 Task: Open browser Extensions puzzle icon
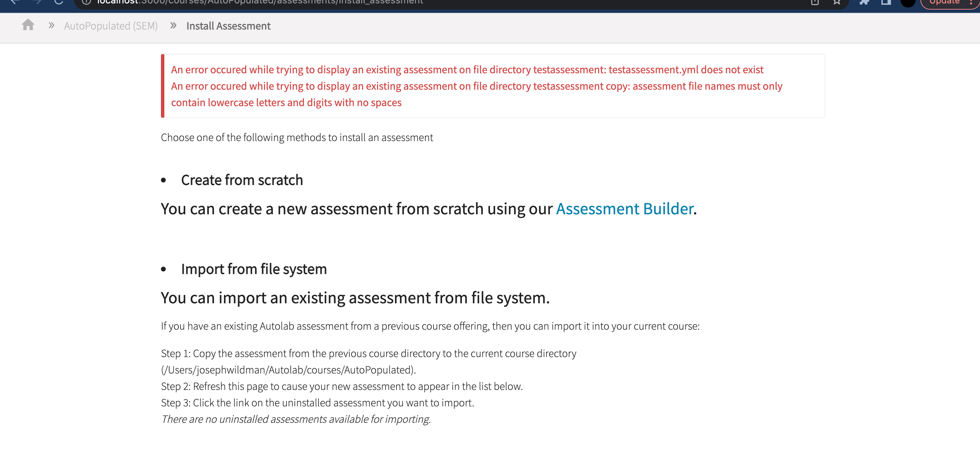click(864, 2)
